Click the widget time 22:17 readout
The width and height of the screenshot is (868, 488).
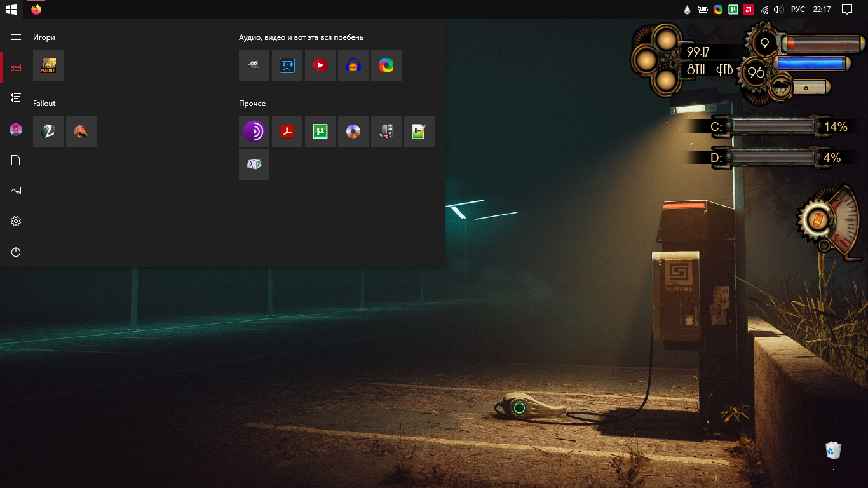(698, 53)
